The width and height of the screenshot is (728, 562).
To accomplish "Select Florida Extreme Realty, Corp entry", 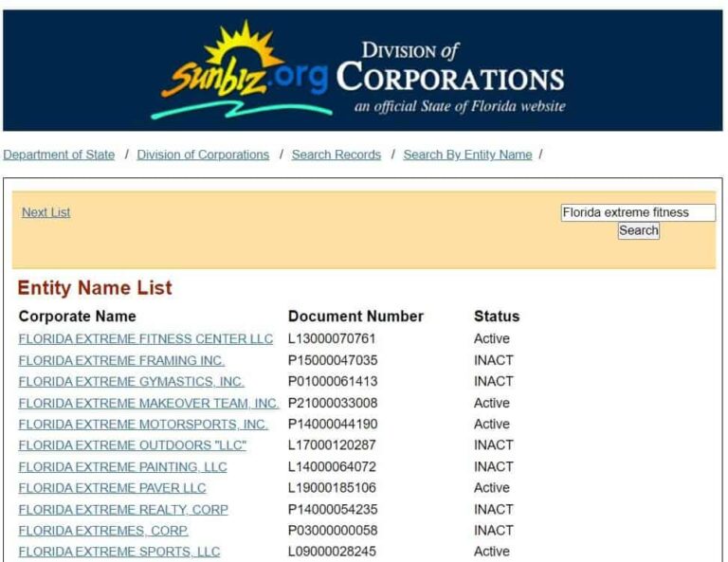I will (x=123, y=509).
